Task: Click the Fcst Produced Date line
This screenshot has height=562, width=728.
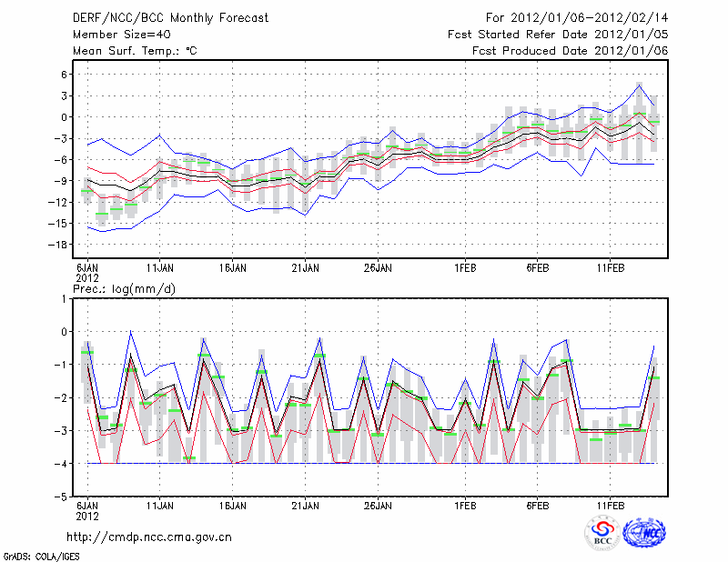Action: (x=570, y=50)
